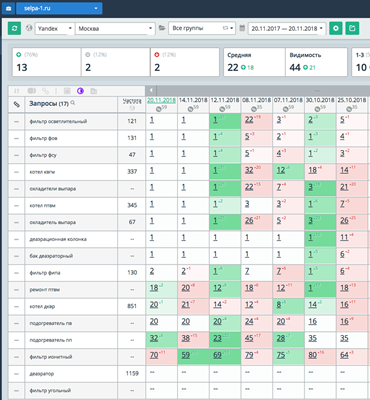Select the Видимость summary card
This screenshot has width=370, height=400.
[316, 62]
